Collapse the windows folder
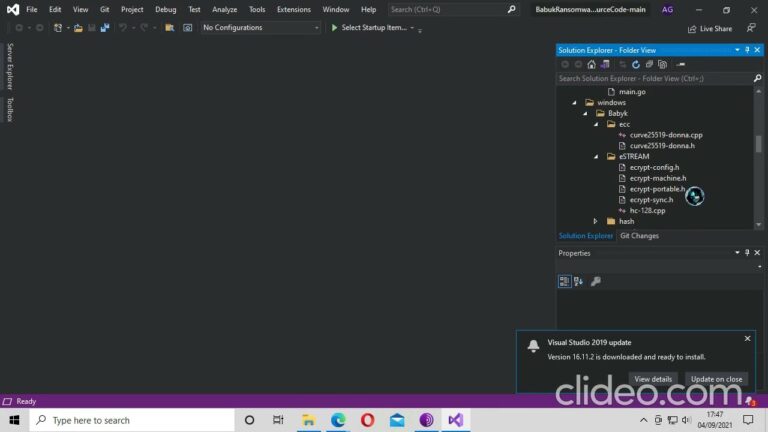 (575, 102)
